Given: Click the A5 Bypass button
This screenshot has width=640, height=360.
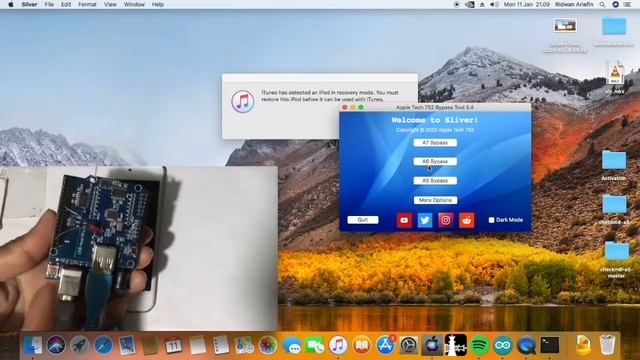Looking at the screenshot, I should 435,180.
